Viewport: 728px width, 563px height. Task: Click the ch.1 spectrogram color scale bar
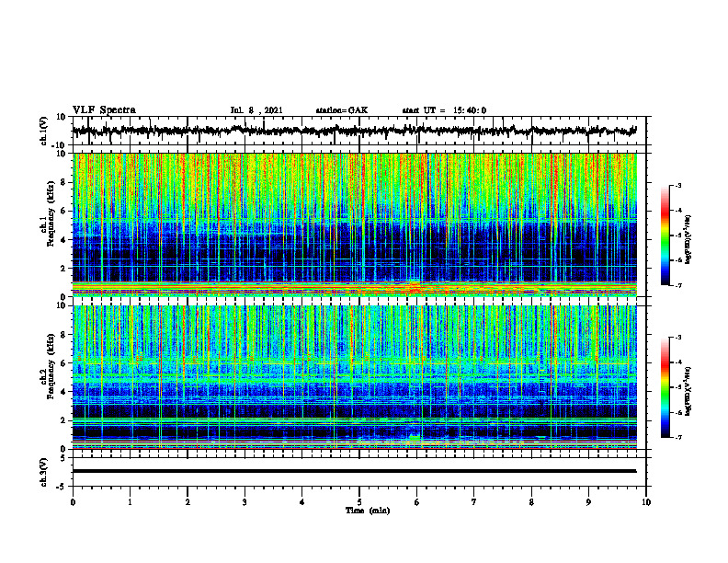665,236
